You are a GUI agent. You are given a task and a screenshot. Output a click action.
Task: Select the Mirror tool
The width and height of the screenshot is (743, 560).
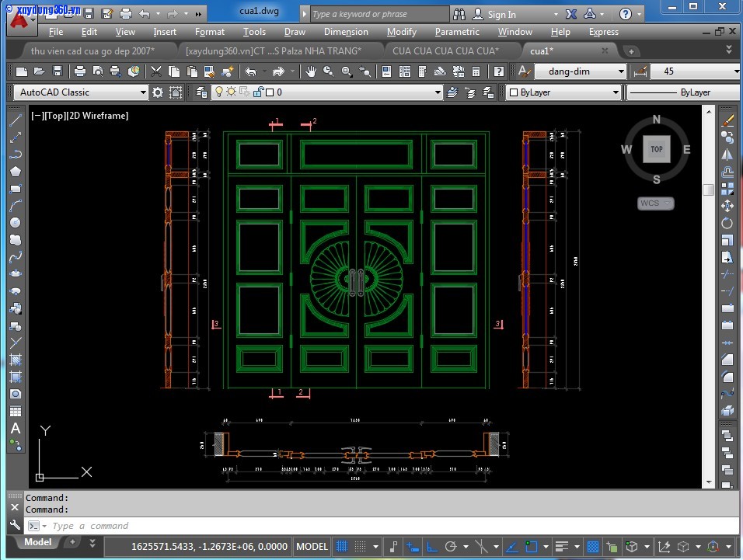point(727,155)
